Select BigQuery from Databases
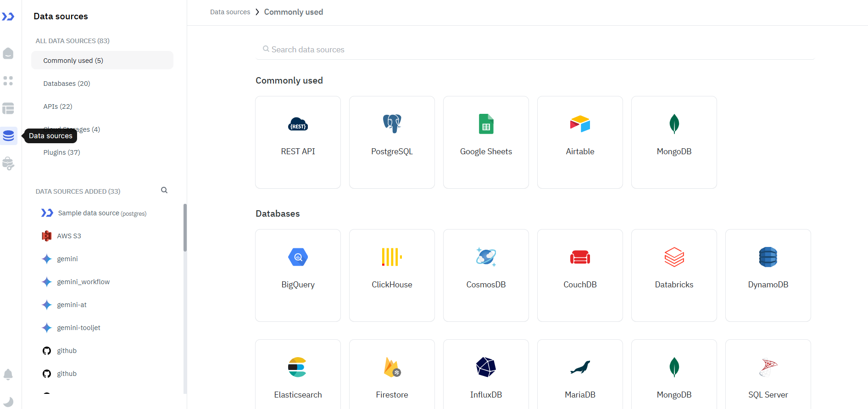This screenshot has width=868, height=409. click(x=298, y=275)
